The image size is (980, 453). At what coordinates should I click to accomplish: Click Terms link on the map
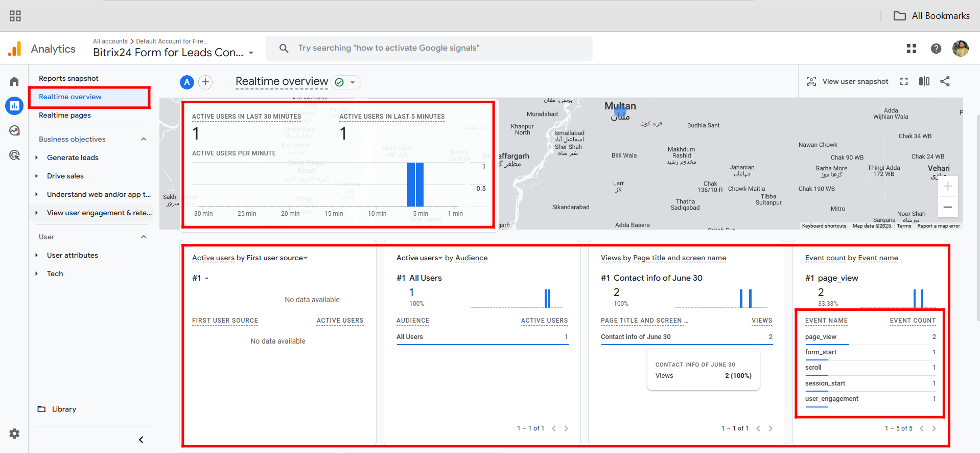(904, 226)
